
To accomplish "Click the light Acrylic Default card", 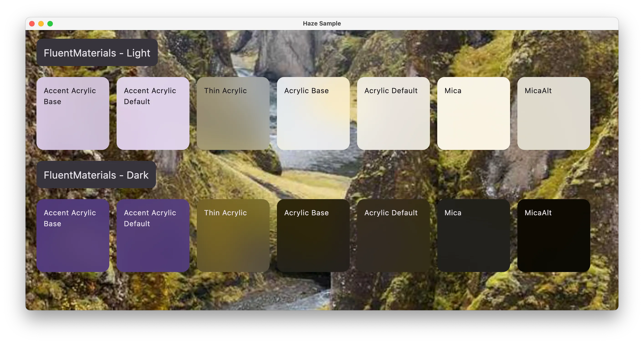I will [393, 113].
